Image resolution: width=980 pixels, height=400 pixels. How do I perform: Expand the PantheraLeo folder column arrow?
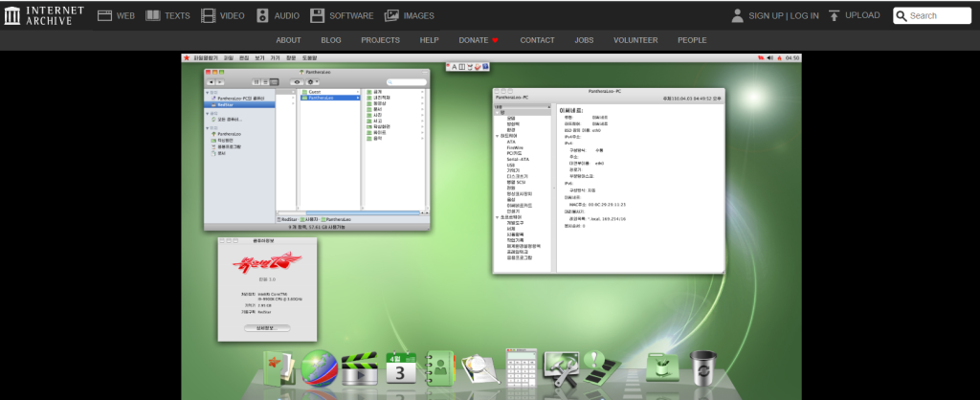(358, 98)
